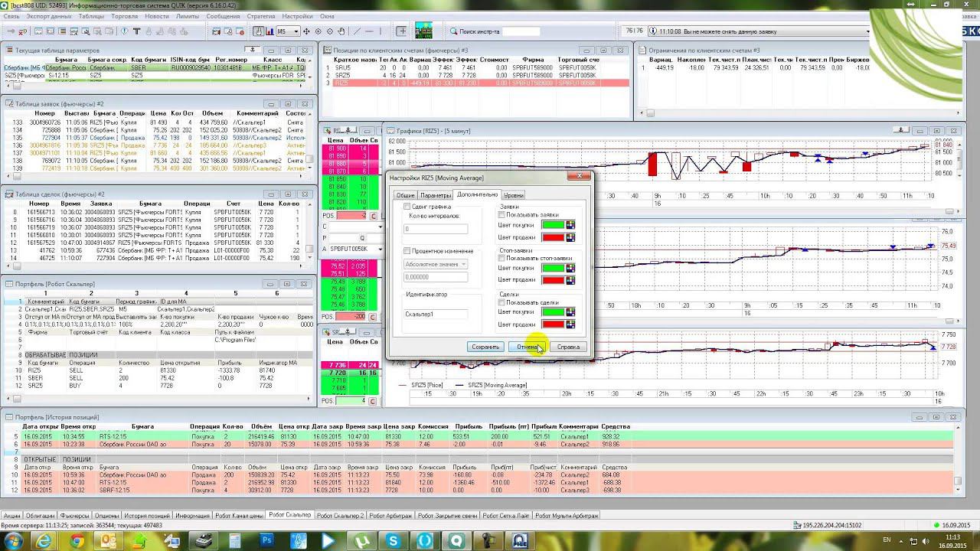Enable the Процентное изменение checkbox

pos(407,251)
